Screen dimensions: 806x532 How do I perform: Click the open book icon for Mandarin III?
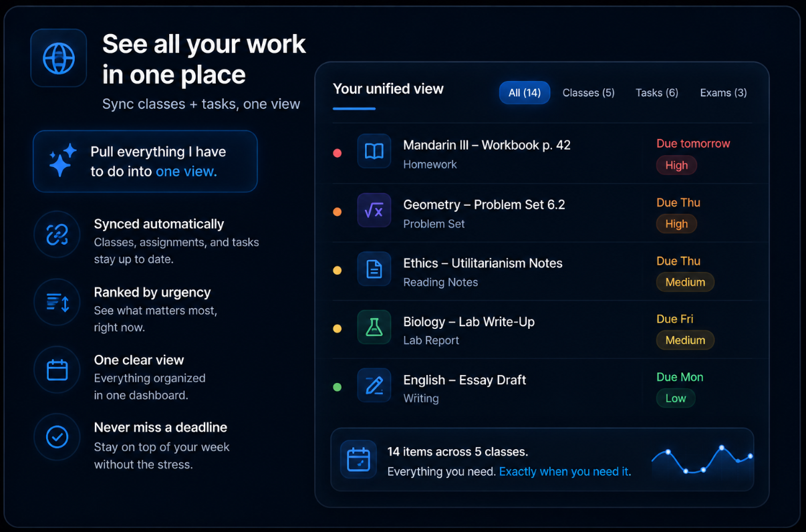point(374,152)
